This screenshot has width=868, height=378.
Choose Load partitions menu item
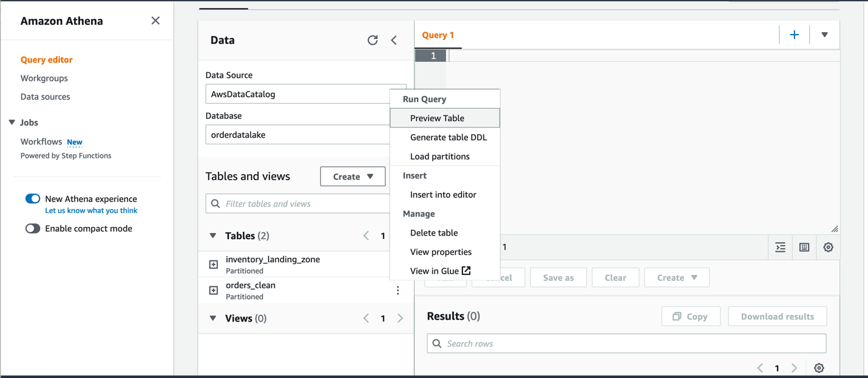point(445,157)
